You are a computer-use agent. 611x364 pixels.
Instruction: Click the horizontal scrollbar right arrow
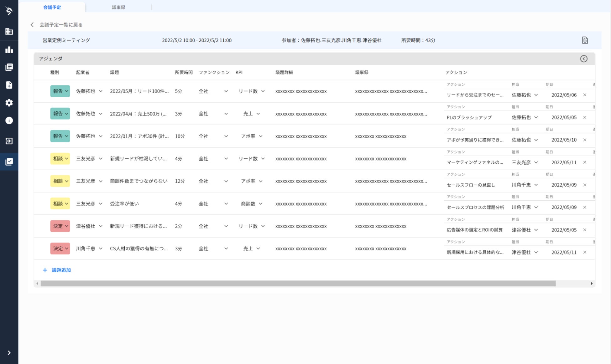click(592, 284)
